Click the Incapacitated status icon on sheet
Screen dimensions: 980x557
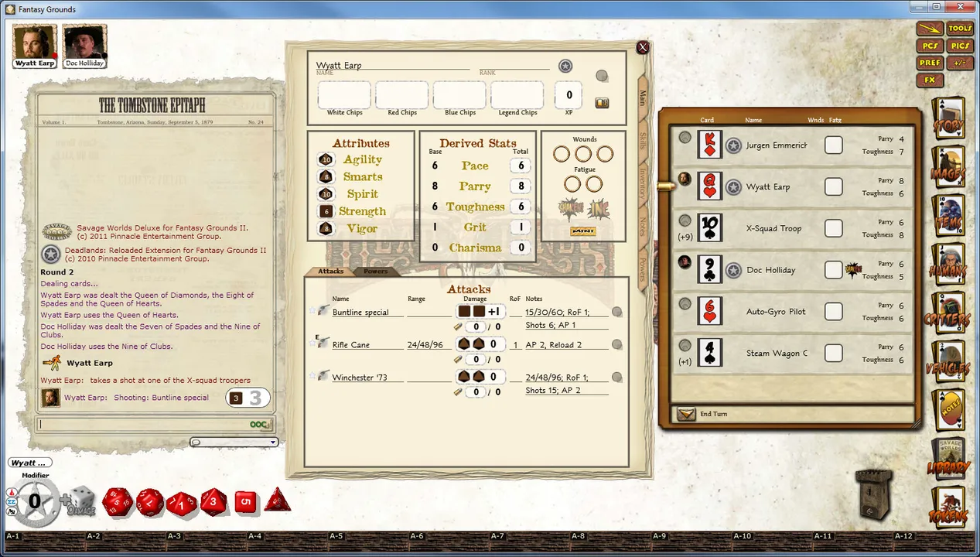click(599, 209)
